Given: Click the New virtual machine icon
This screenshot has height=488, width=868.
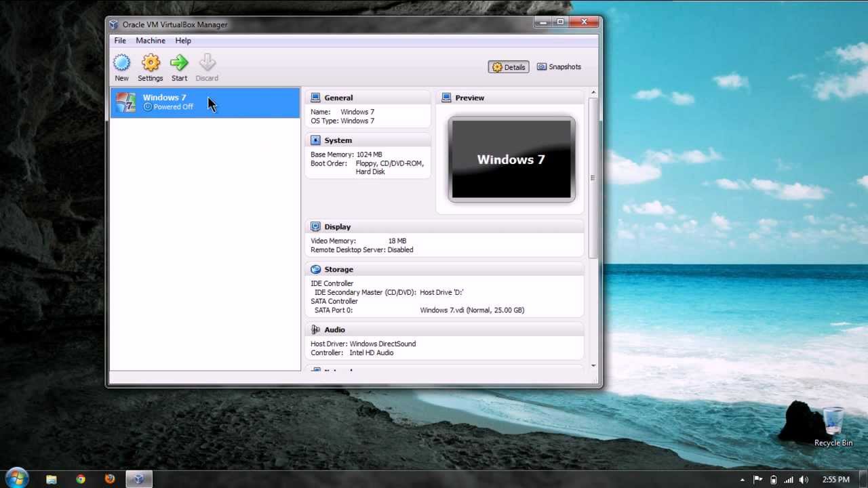Looking at the screenshot, I should point(121,64).
